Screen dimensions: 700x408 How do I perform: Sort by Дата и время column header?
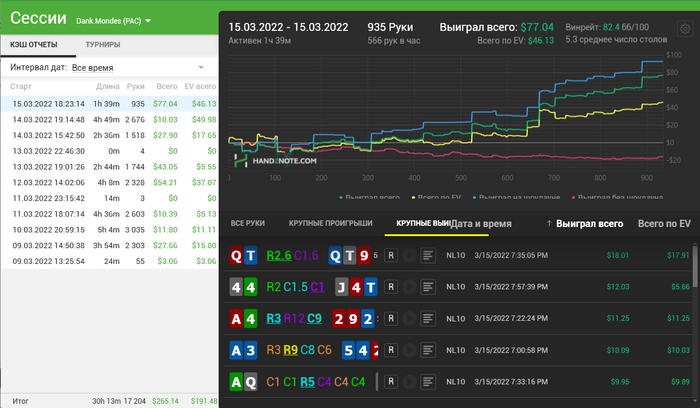click(x=481, y=224)
